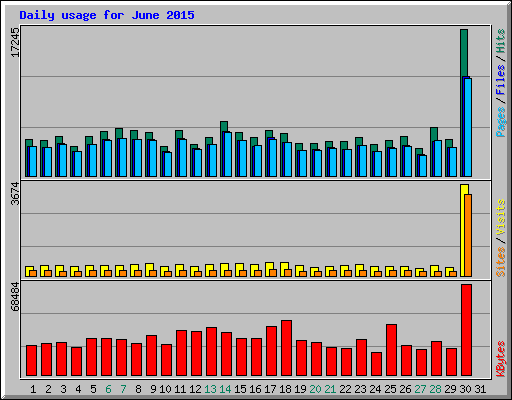Click green weekend day label 7
Screen dimensions: 512x400
pyautogui.click(x=123, y=389)
